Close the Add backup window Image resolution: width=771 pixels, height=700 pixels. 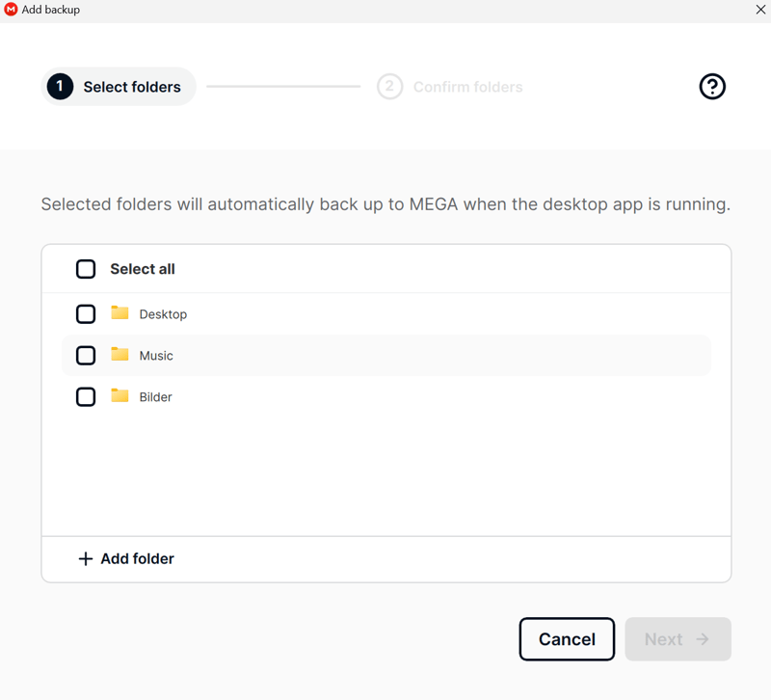760,10
